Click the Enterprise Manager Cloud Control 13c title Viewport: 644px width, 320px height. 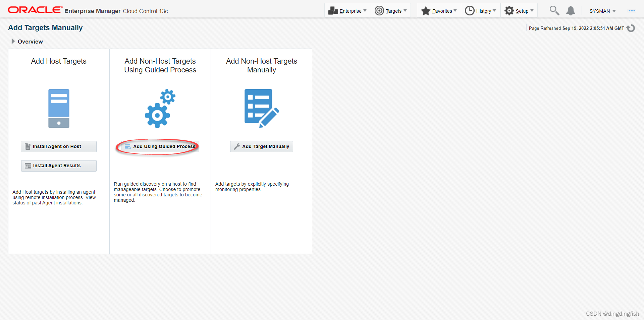[x=116, y=11]
